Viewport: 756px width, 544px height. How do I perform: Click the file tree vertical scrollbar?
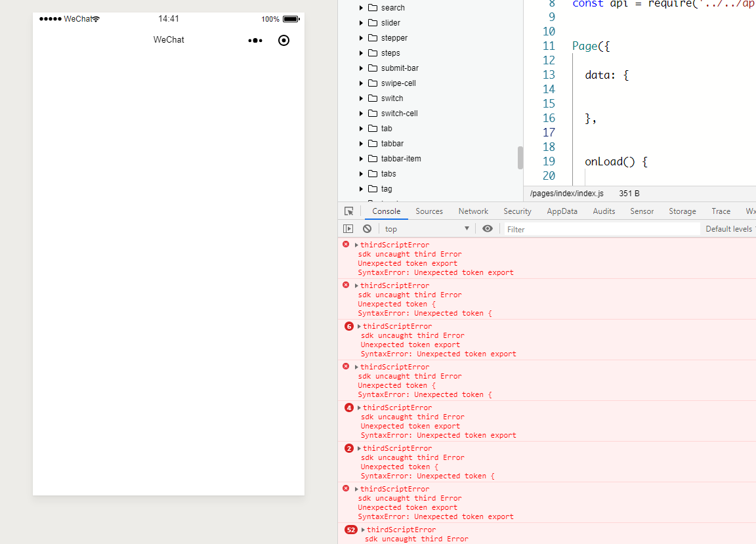point(520,157)
